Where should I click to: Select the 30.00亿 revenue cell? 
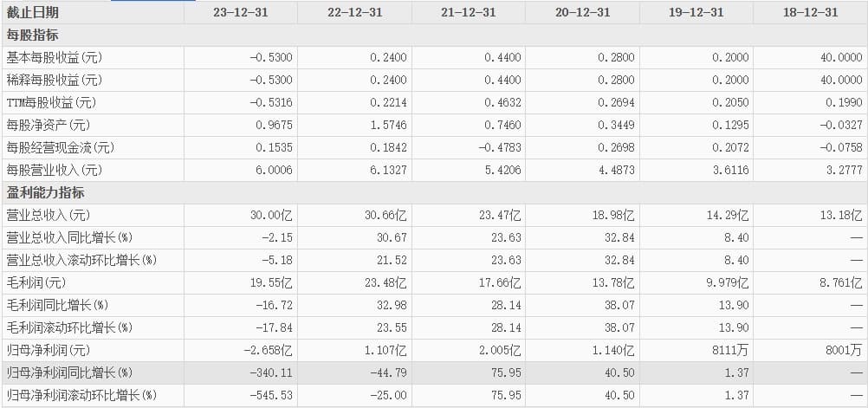tap(269, 215)
